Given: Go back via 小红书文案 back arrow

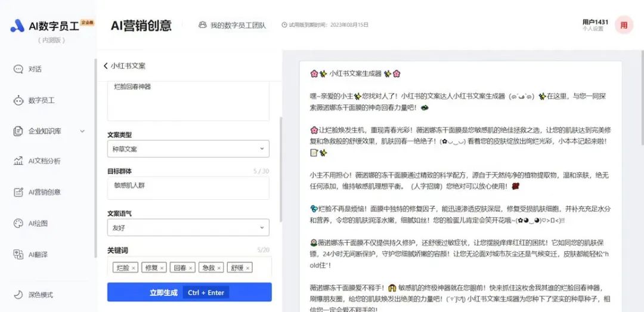Looking at the screenshot, I should click(x=106, y=66).
